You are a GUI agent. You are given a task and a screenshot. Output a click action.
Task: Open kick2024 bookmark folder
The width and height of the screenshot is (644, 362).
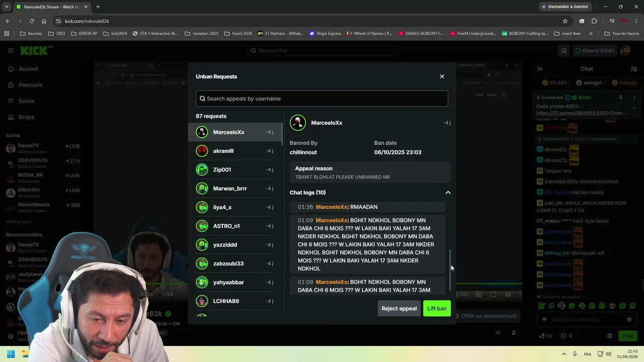pyautogui.click(x=115, y=34)
